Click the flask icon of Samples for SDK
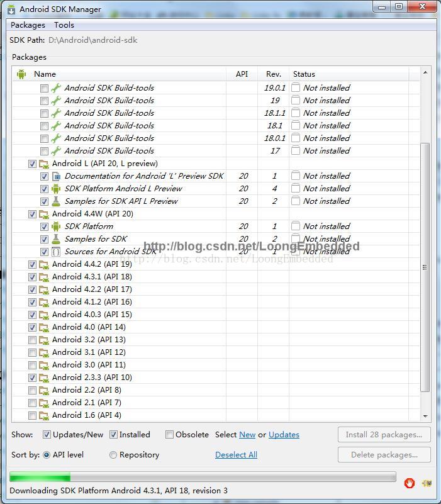Viewport: 441px width, 504px height. (x=56, y=239)
